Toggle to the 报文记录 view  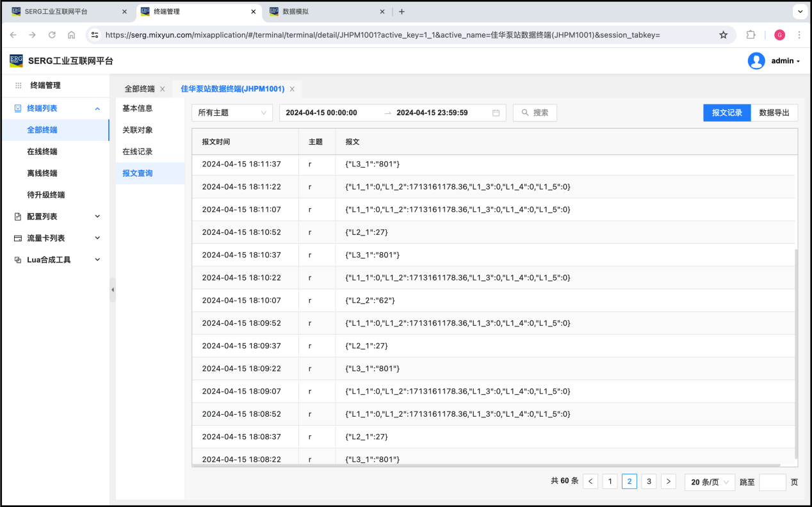(727, 113)
